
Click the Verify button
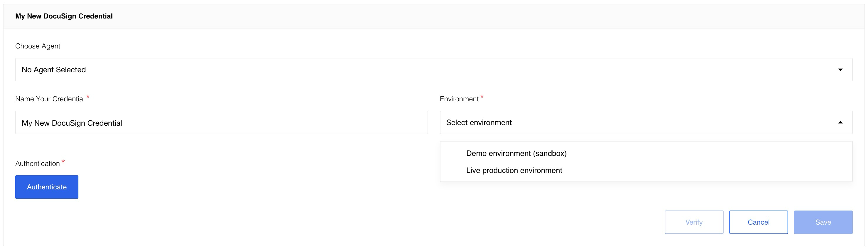click(694, 222)
